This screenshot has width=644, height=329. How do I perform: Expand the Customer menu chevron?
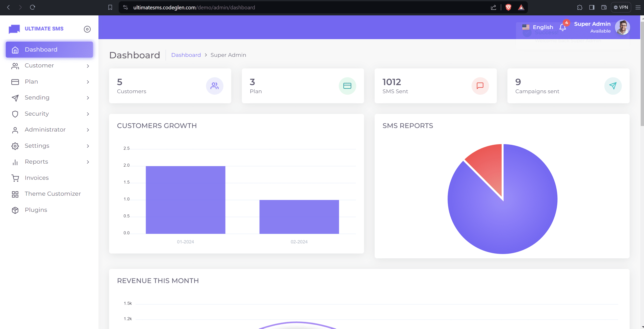[88, 66]
